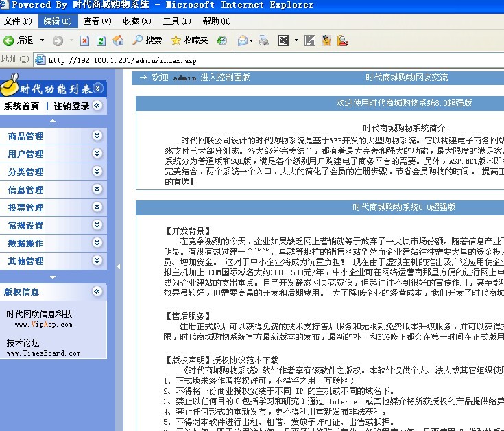The height and width of the screenshot is (431, 504).
Task: Open the www.TimesBoard.com link
Action: pos(43,353)
